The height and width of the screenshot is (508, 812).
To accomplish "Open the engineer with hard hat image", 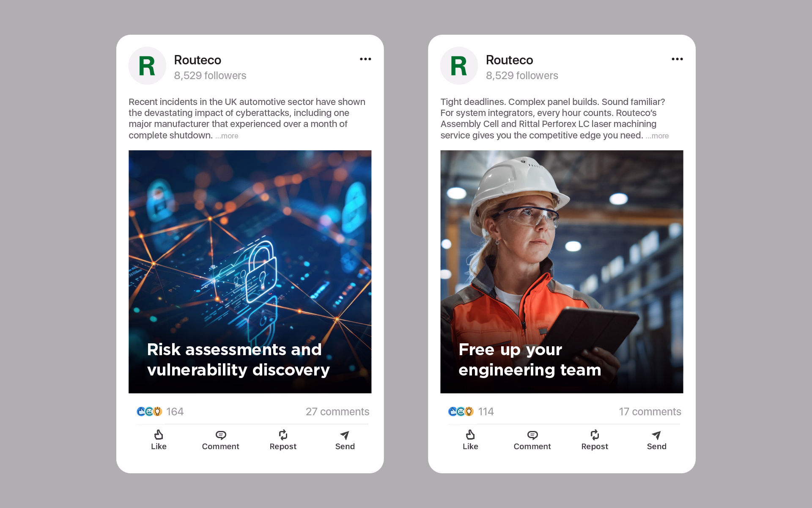I will (562, 254).
